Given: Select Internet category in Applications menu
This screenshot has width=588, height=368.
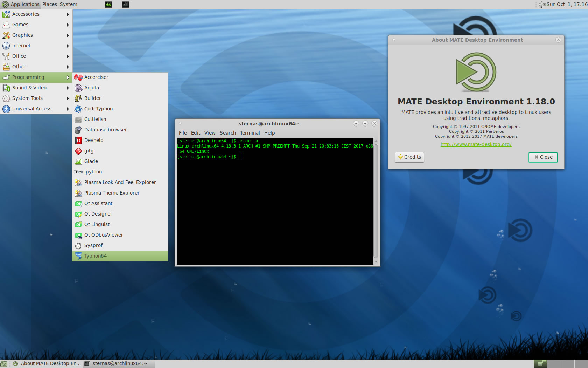Looking at the screenshot, I should tap(36, 46).
